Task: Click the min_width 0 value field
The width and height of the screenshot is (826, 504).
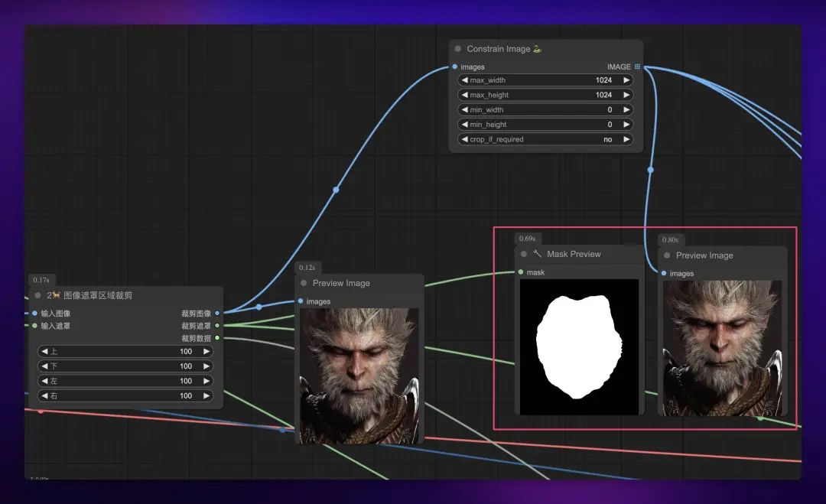Action: 545,109
